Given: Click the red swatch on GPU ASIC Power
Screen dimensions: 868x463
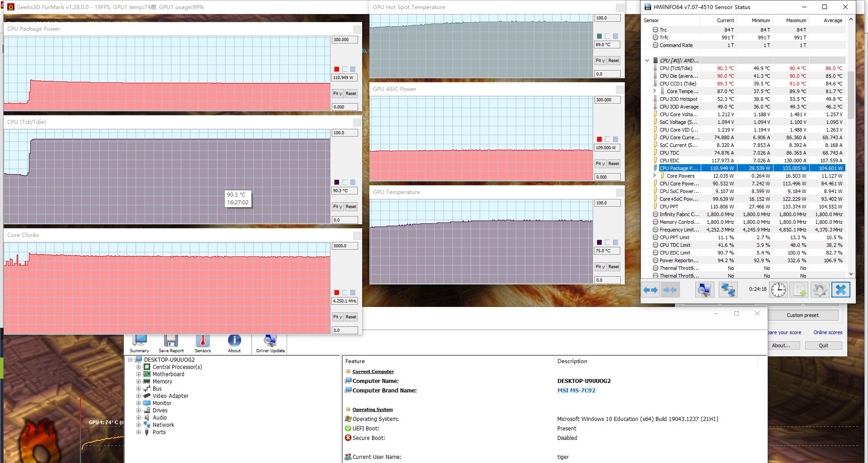Looking at the screenshot, I should point(599,139).
